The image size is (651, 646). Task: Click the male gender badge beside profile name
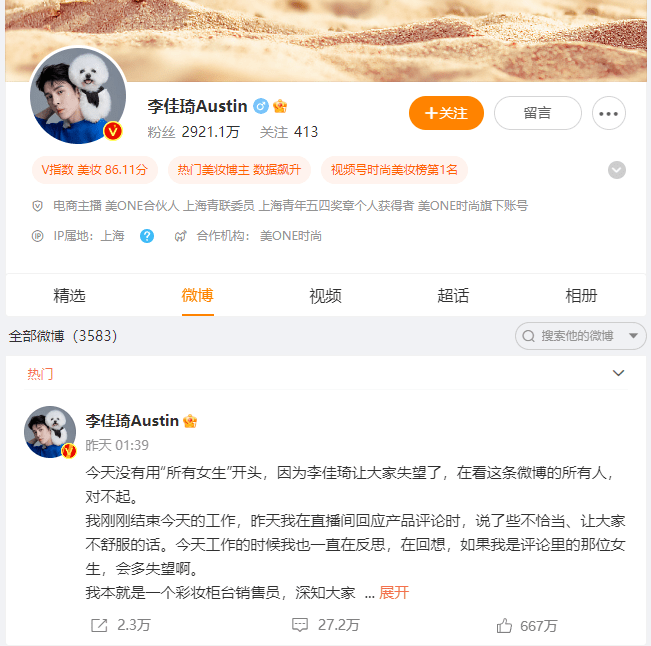coord(261,106)
